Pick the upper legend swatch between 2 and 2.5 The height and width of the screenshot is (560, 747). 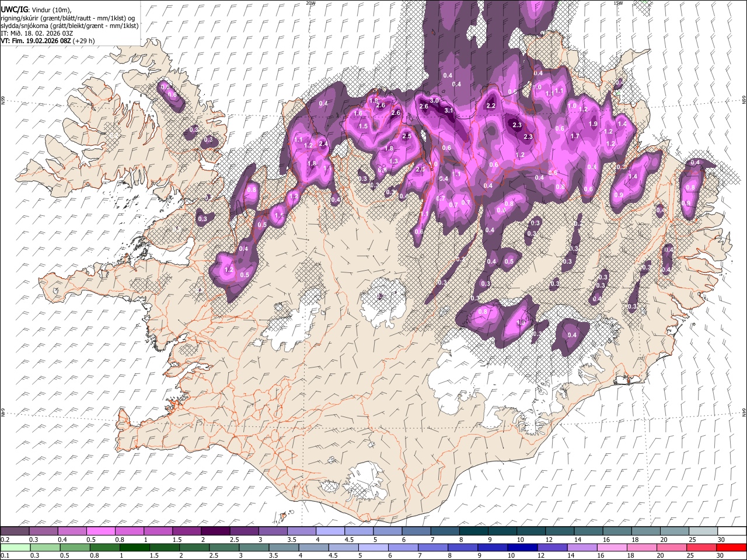pyautogui.click(x=215, y=531)
